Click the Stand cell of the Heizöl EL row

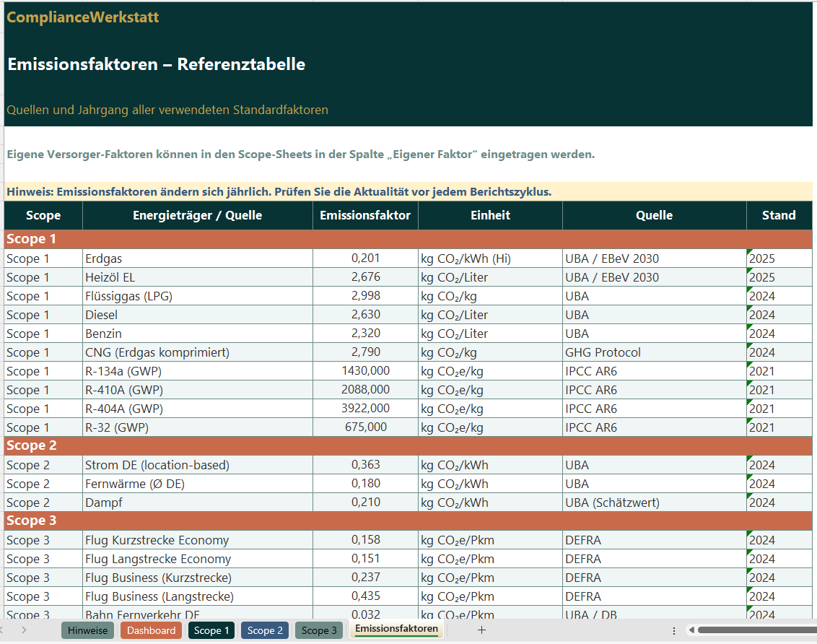pyautogui.click(x=779, y=277)
